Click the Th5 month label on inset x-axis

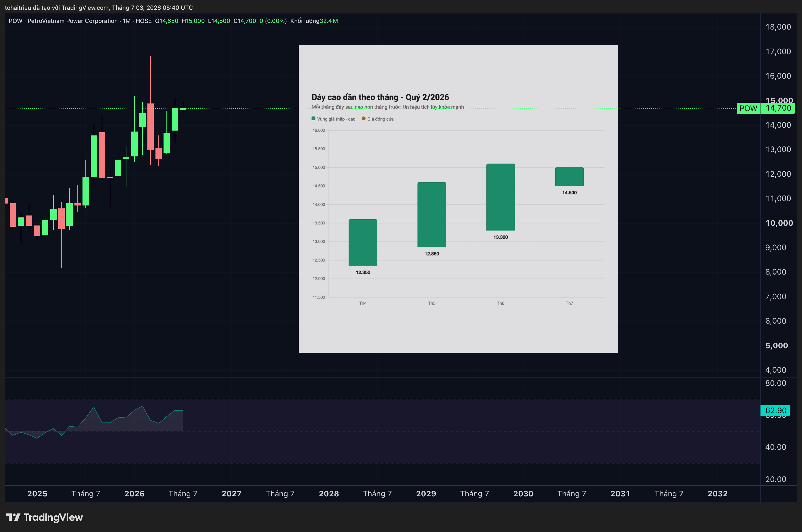coord(432,303)
